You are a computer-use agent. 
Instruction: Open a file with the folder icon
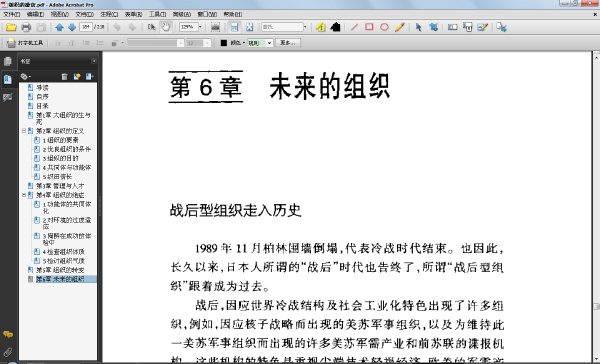tap(11, 27)
